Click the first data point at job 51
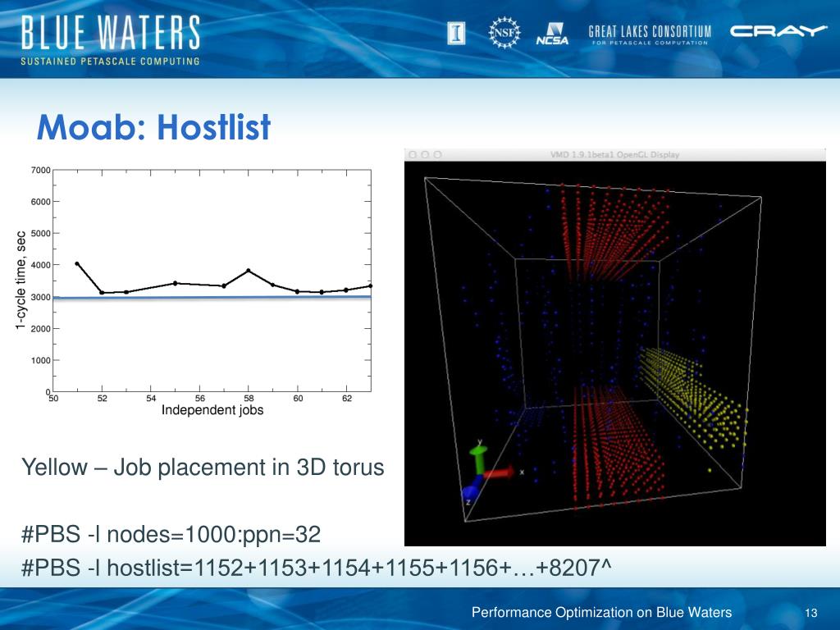 click(77, 263)
